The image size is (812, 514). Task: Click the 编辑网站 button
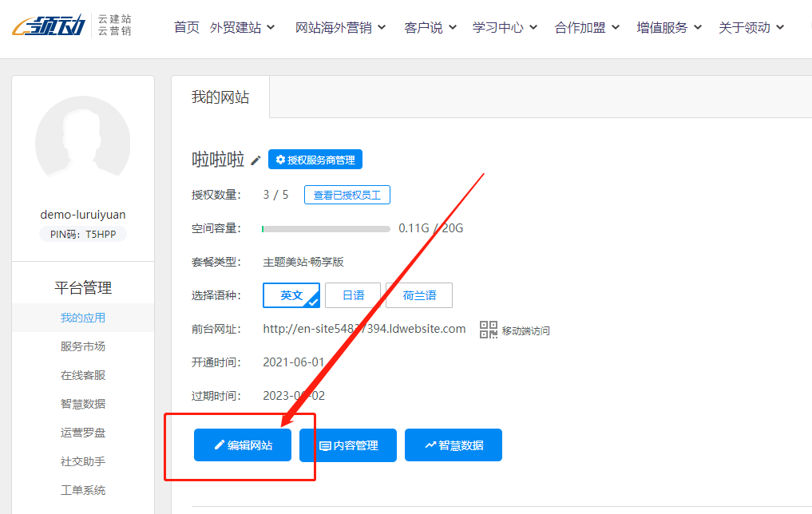(243, 445)
